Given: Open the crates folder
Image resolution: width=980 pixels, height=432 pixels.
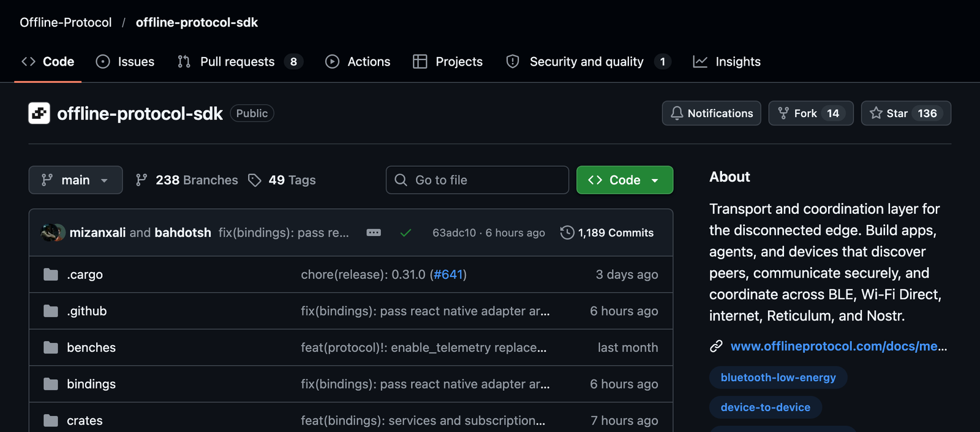Looking at the screenshot, I should pos(85,421).
